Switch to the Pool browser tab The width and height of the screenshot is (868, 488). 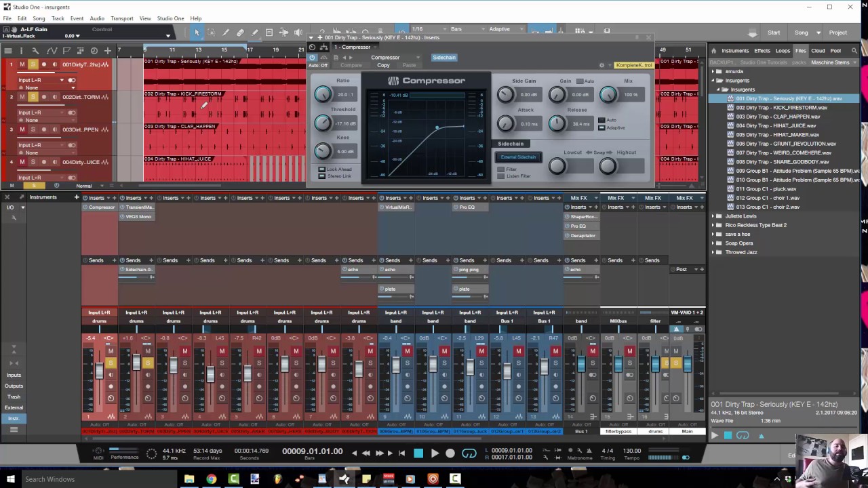pos(835,51)
